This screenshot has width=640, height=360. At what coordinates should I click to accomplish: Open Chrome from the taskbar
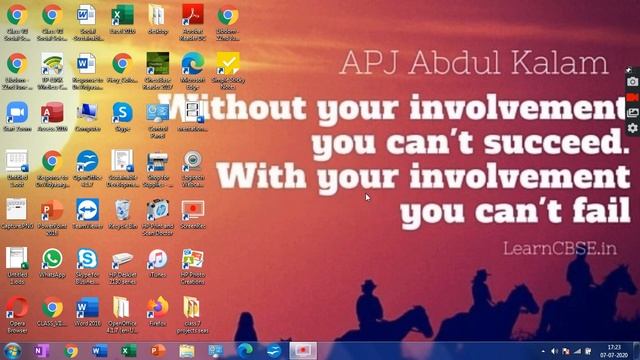pyautogui.click(x=71, y=351)
